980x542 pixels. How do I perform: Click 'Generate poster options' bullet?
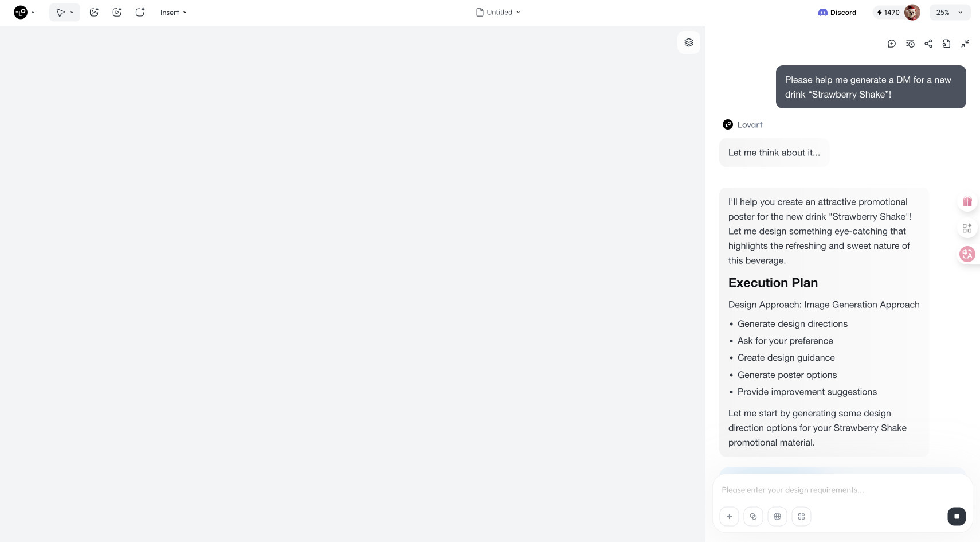(787, 375)
